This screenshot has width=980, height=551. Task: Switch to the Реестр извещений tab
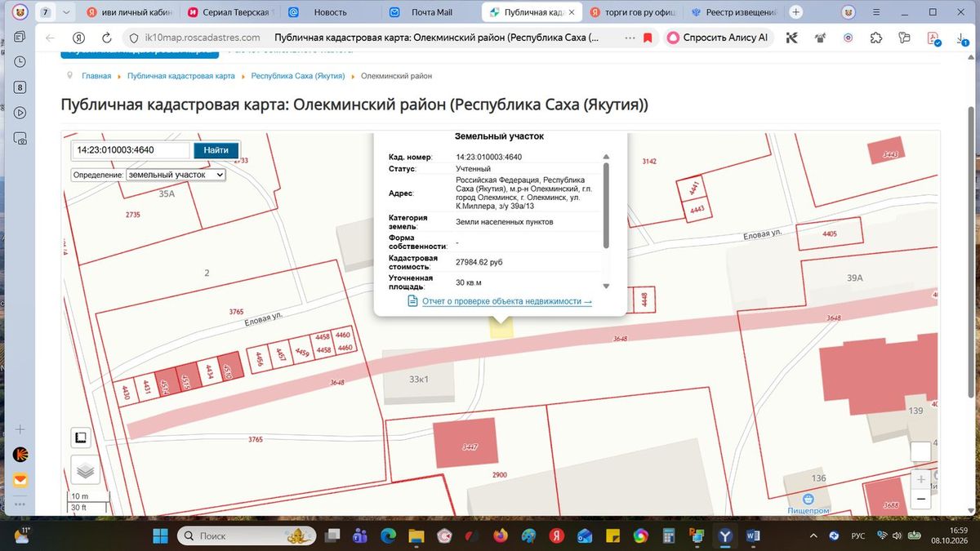click(x=735, y=13)
